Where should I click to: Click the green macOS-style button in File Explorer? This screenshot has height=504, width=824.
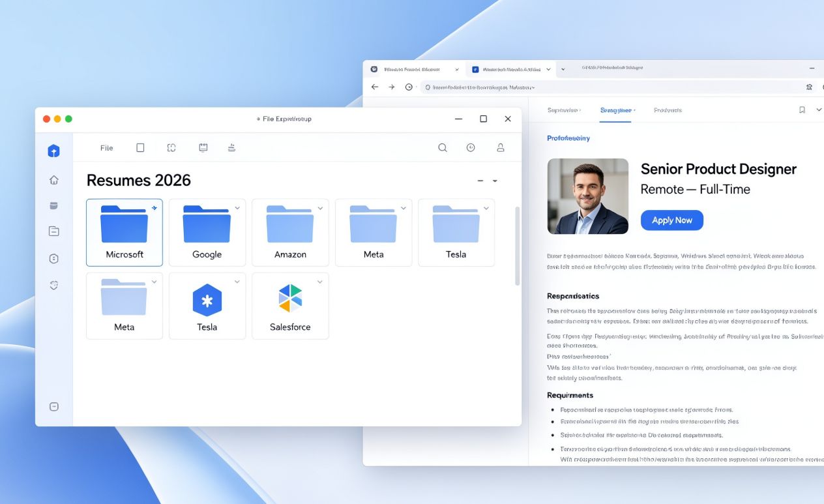[x=68, y=119]
